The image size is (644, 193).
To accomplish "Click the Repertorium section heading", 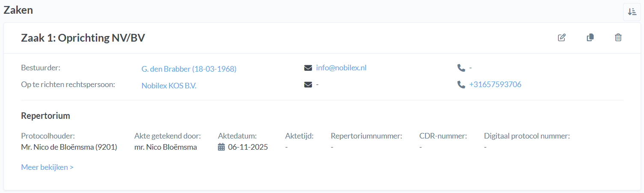I will pyautogui.click(x=45, y=116).
